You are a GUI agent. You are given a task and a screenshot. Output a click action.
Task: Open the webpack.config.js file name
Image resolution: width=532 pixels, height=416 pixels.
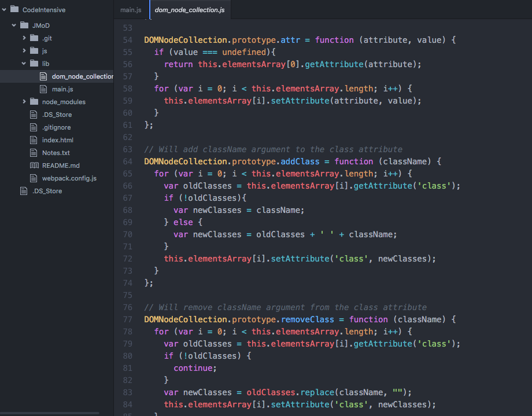click(69, 178)
